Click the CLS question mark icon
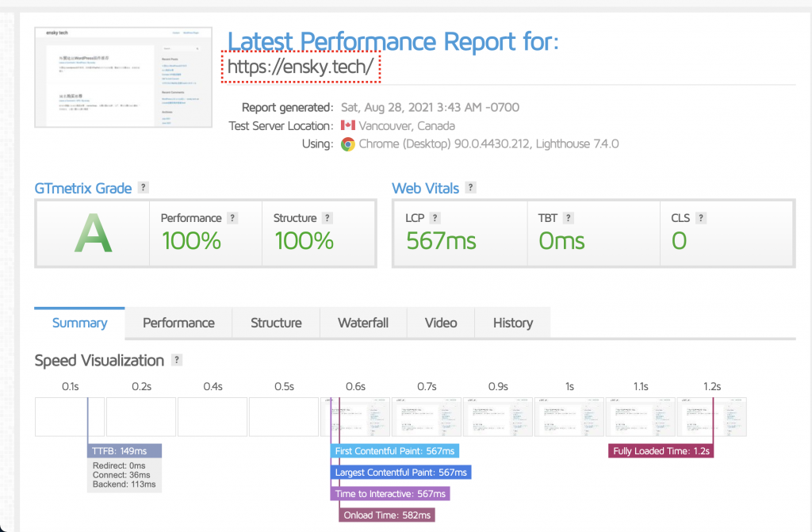This screenshot has width=812, height=532. click(x=701, y=218)
